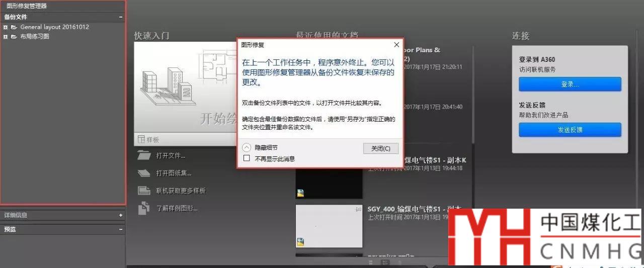Screen dimensions: 644x268
Task: Click the 关闭(C) button
Action: 380,149
